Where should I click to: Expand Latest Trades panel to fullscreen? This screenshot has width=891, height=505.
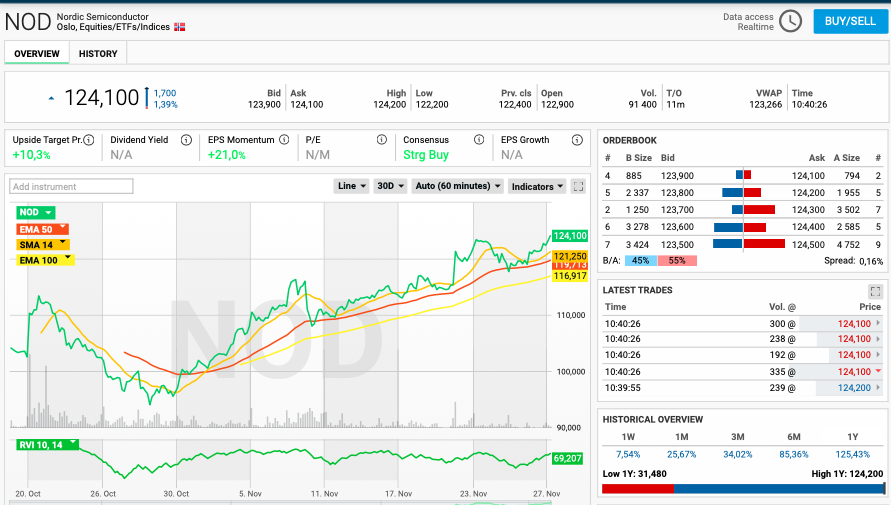click(x=875, y=291)
